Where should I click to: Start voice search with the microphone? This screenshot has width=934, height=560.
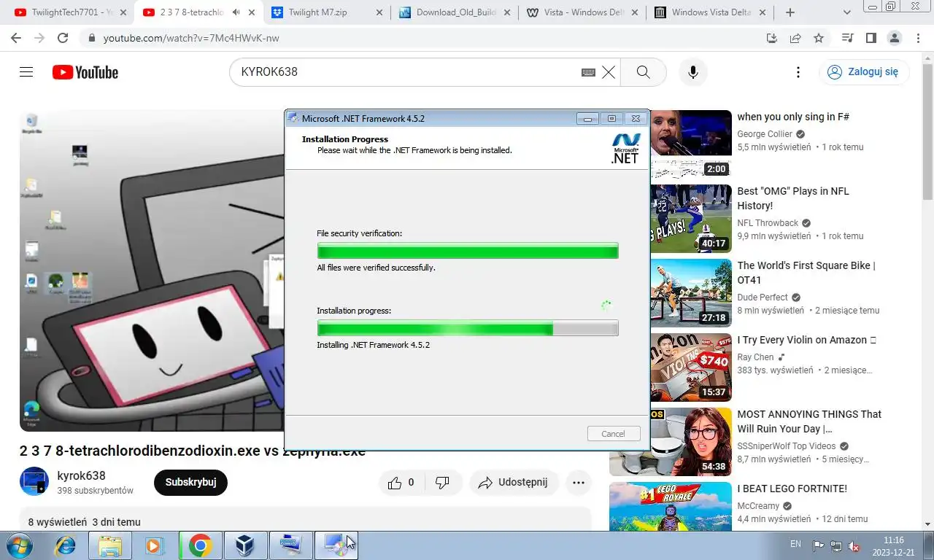click(692, 72)
